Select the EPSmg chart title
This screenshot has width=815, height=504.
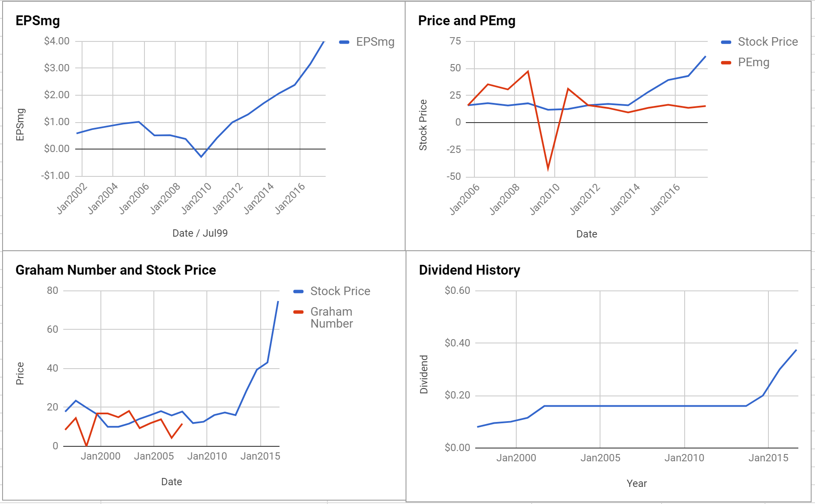pyautogui.click(x=38, y=21)
